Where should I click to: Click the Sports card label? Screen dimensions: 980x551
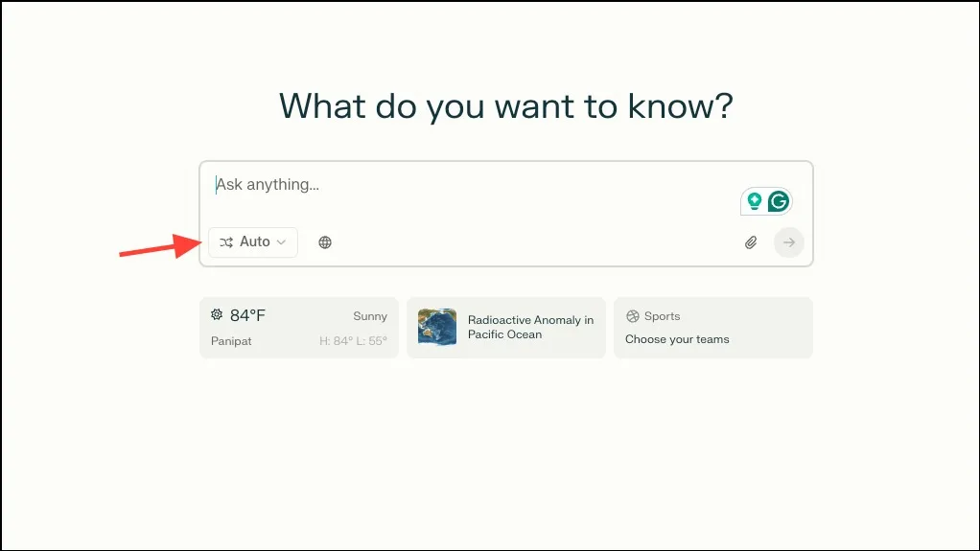(662, 316)
